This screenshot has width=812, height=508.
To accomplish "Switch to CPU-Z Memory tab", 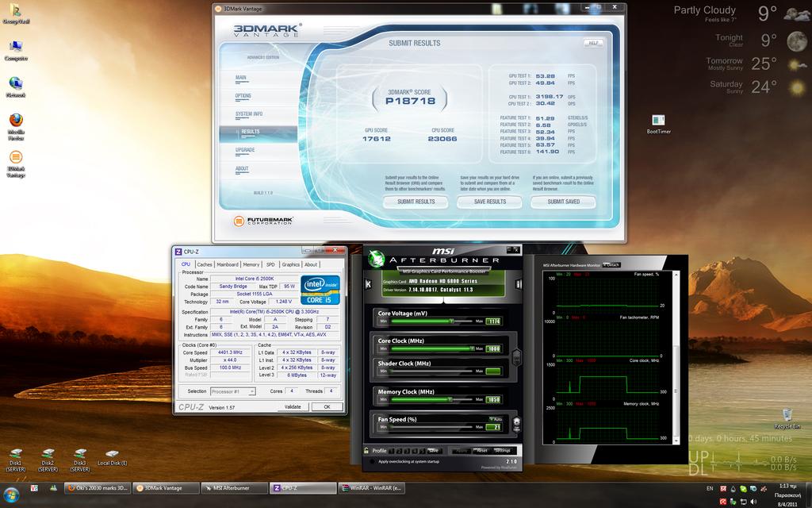I will (x=251, y=264).
